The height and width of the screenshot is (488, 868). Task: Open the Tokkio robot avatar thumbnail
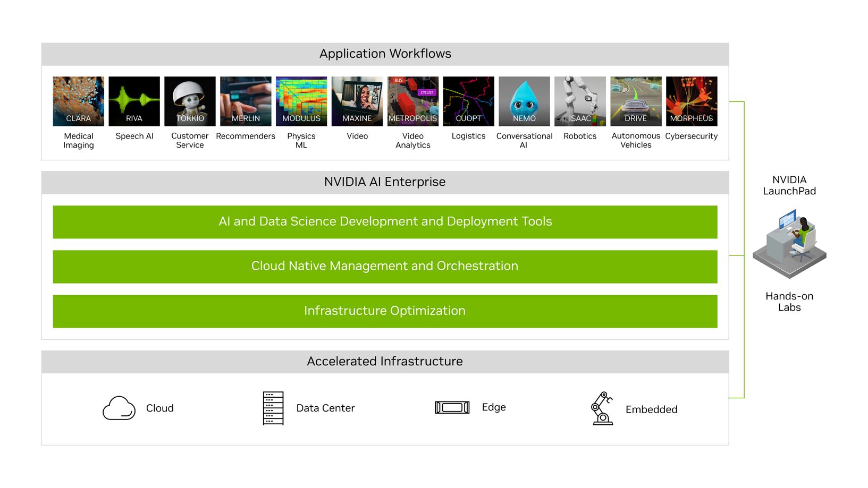[190, 101]
